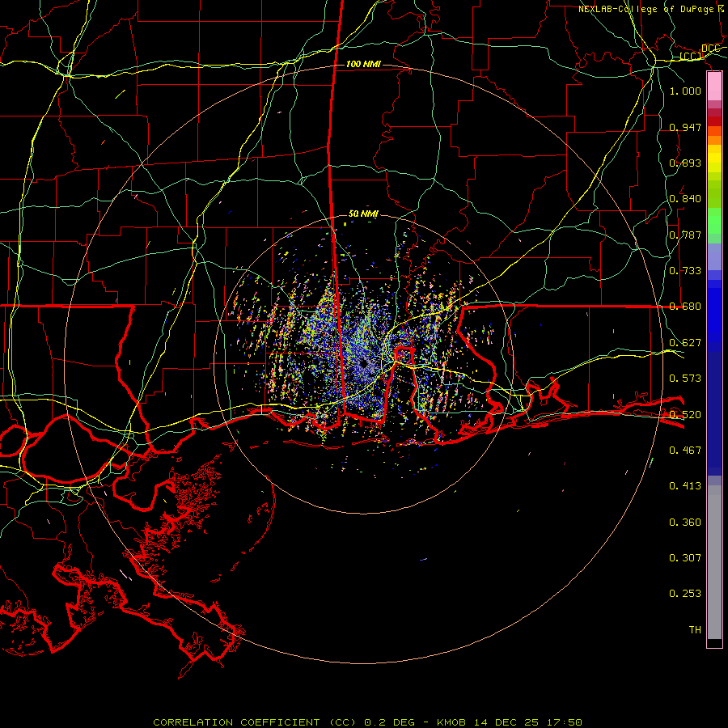Click the 0.733 legend value
The height and width of the screenshot is (728, 728).
click(685, 271)
